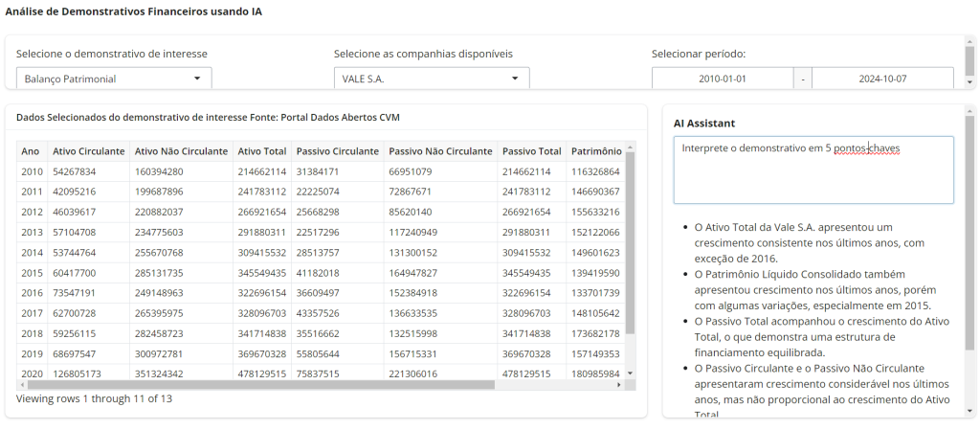Click the Ativo Circulante column header

pyautogui.click(x=89, y=151)
